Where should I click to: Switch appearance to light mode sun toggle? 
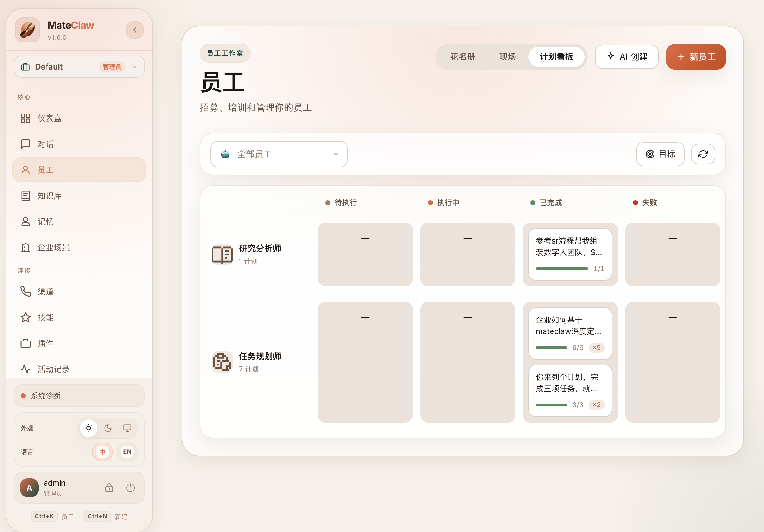point(89,428)
